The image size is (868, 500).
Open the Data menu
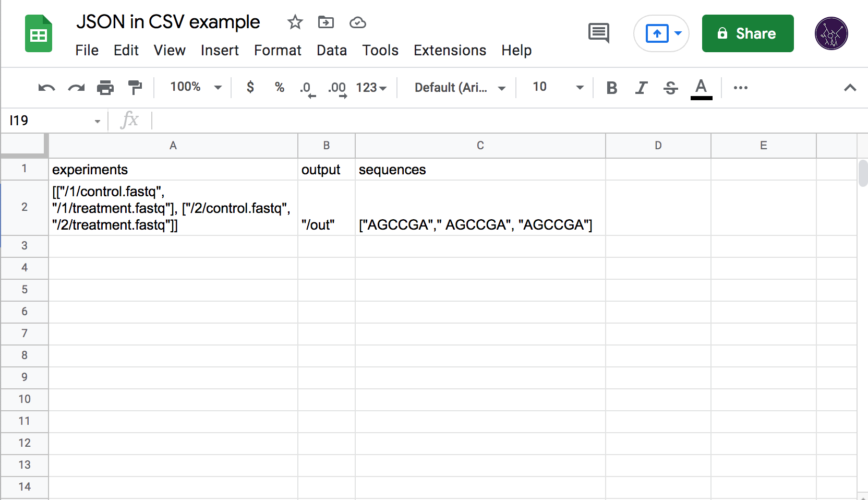click(332, 50)
